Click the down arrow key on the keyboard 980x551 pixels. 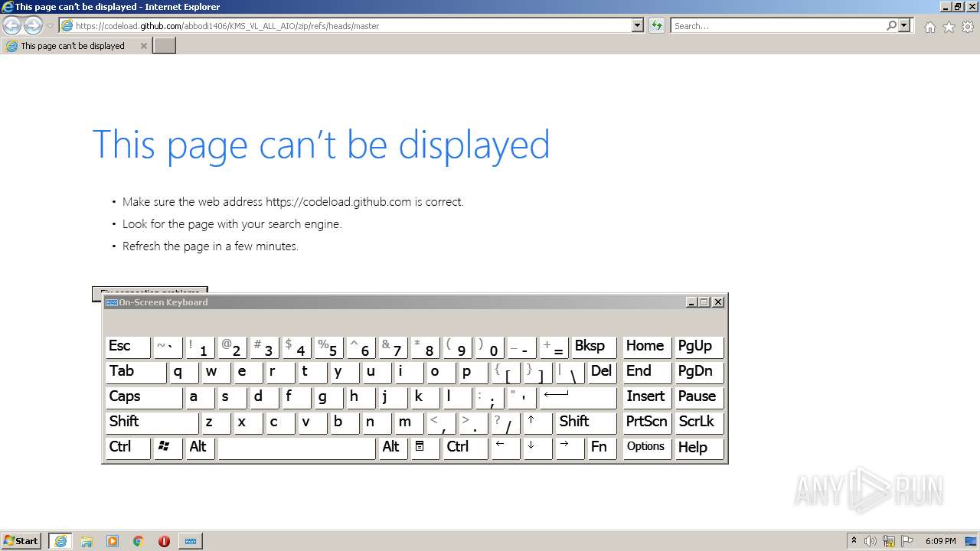tap(537, 448)
